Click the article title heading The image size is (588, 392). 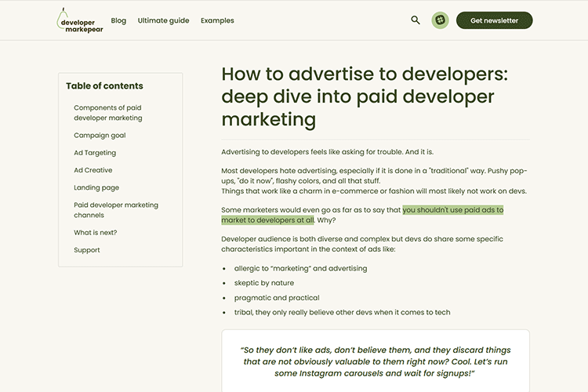pyautogui.click(x=365, y=96)
